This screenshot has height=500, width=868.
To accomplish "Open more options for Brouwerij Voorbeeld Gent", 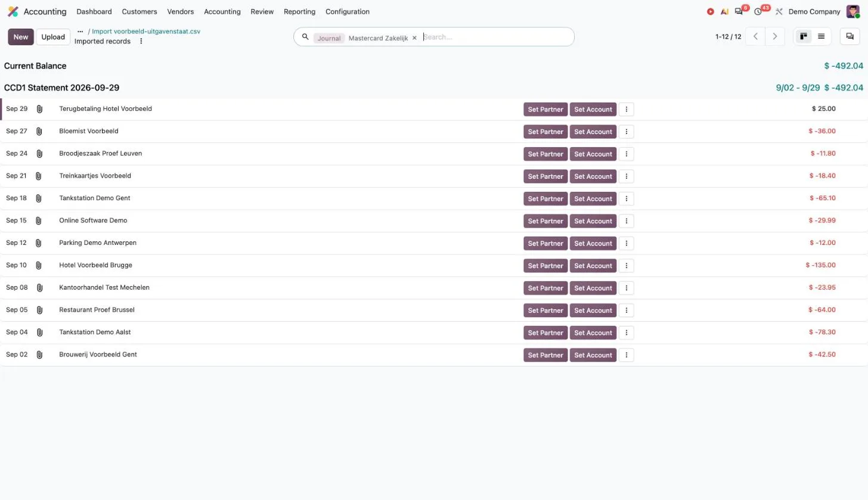I will click(x=626, y=355).
